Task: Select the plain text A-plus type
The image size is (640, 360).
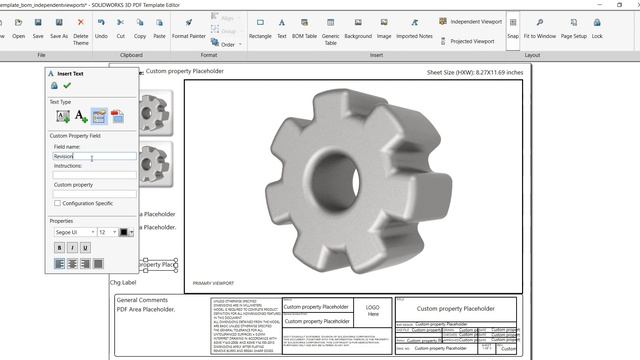Action: pyautogui.click(x=81, y=116)
